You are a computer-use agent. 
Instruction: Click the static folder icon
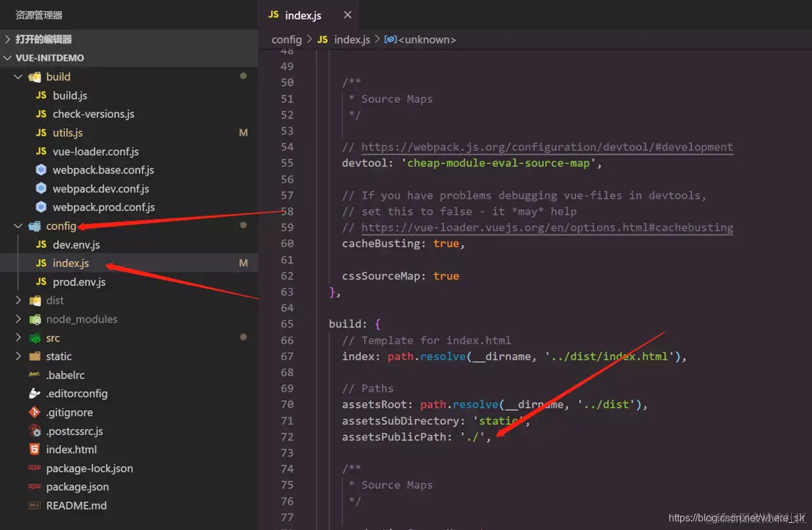point(35,356)
